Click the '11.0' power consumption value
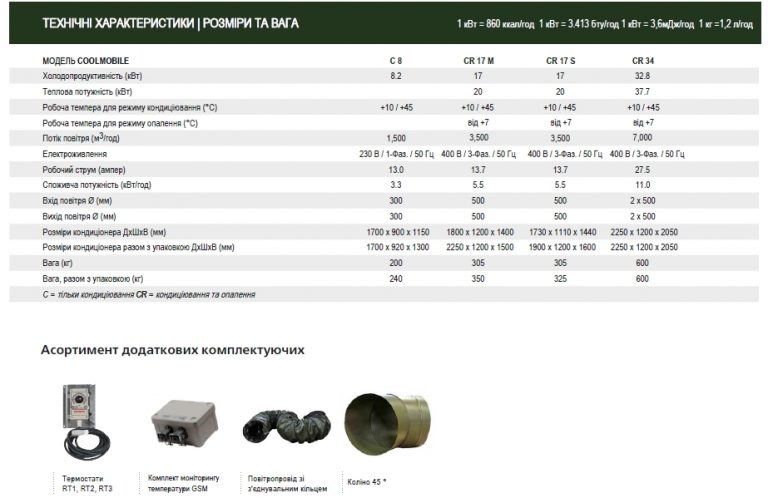 (x=642, y=185)
